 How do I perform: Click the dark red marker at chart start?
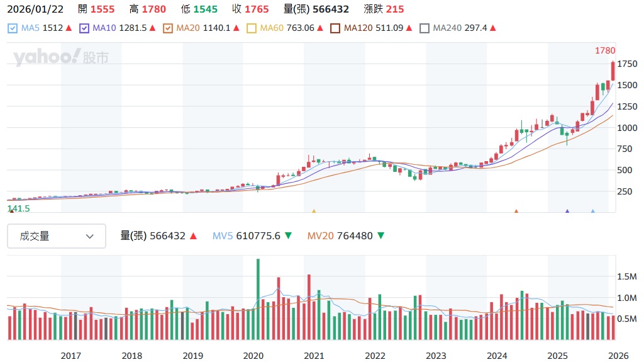tap(11, 212)
